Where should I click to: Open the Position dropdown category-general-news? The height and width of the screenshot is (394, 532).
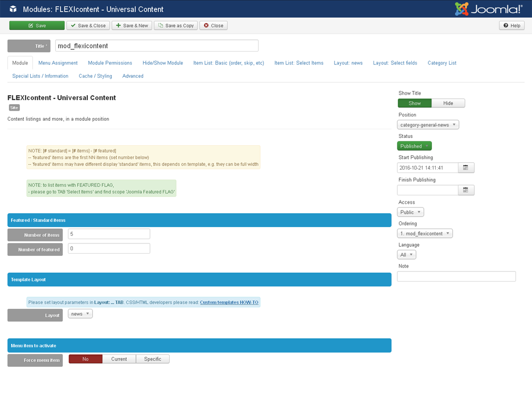point(428,125)
